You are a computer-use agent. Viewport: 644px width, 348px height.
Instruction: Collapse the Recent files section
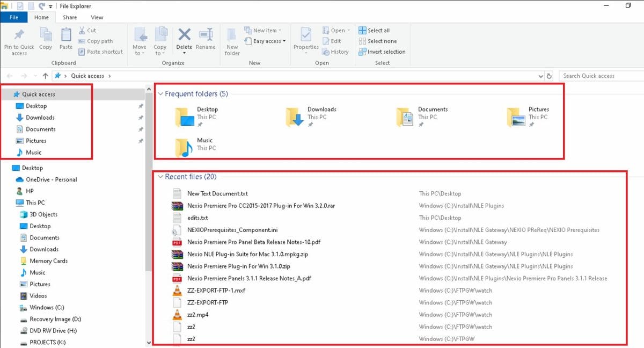coord(160,176)
